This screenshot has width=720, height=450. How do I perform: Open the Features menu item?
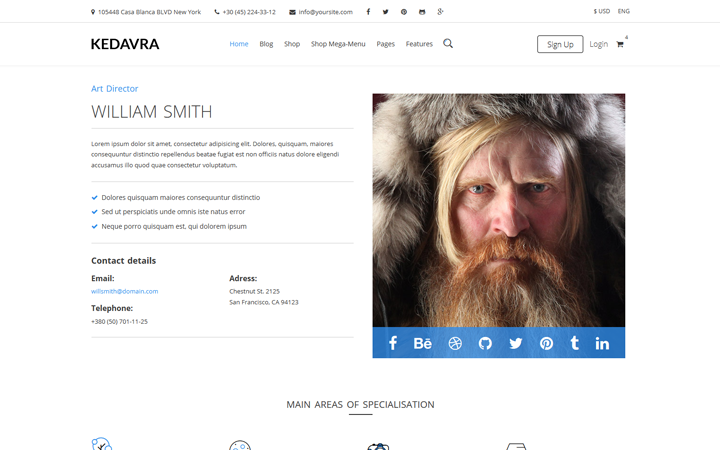(x=419, y=44)
